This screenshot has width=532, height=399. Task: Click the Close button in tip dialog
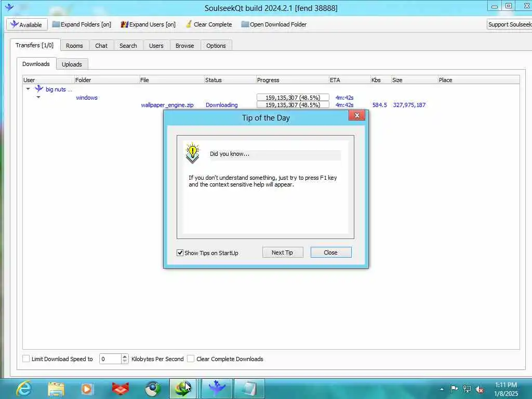tap(331, 252)
